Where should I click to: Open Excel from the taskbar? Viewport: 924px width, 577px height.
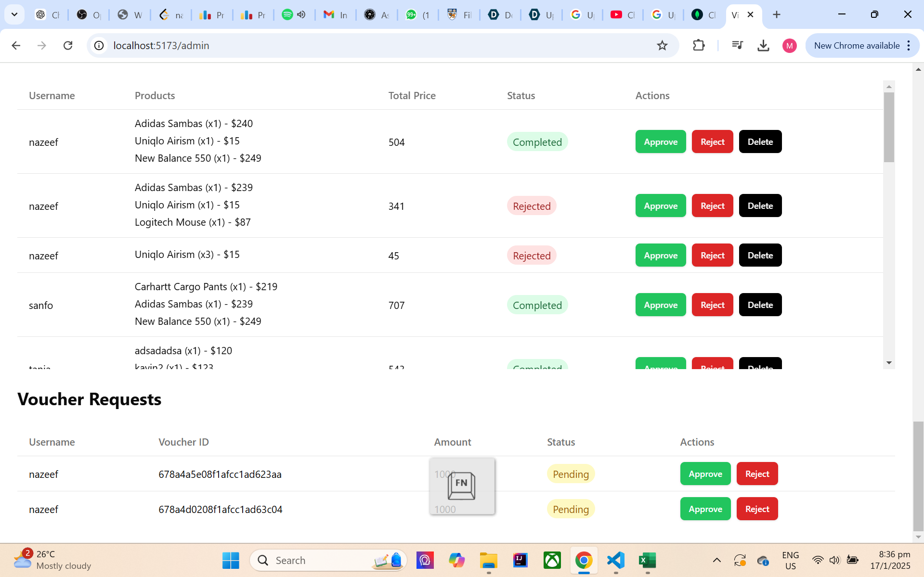pos(648,560)
